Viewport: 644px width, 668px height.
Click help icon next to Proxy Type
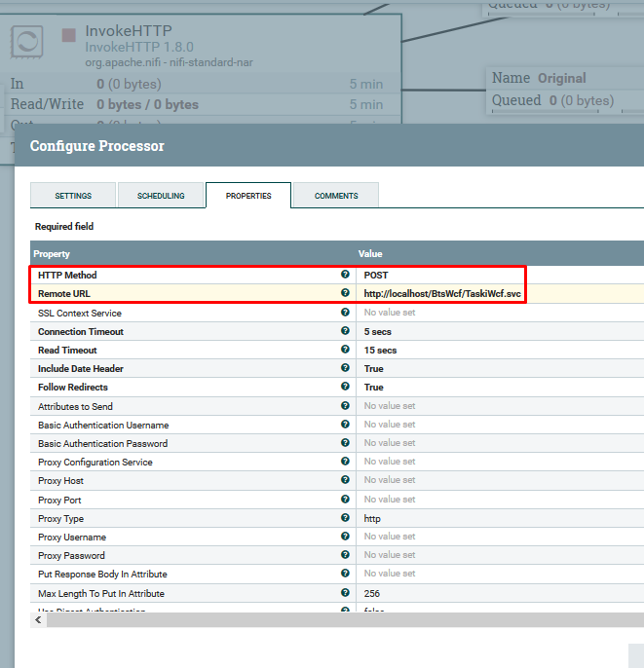point(345,518)
